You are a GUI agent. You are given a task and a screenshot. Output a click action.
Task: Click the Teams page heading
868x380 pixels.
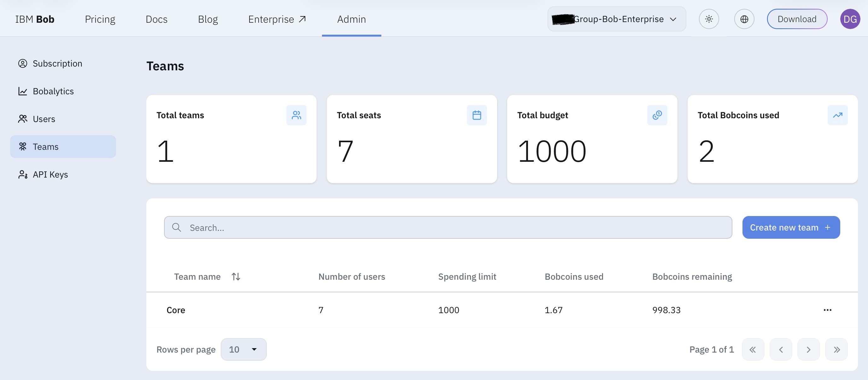pyautogui.click(x=165, y=66)
